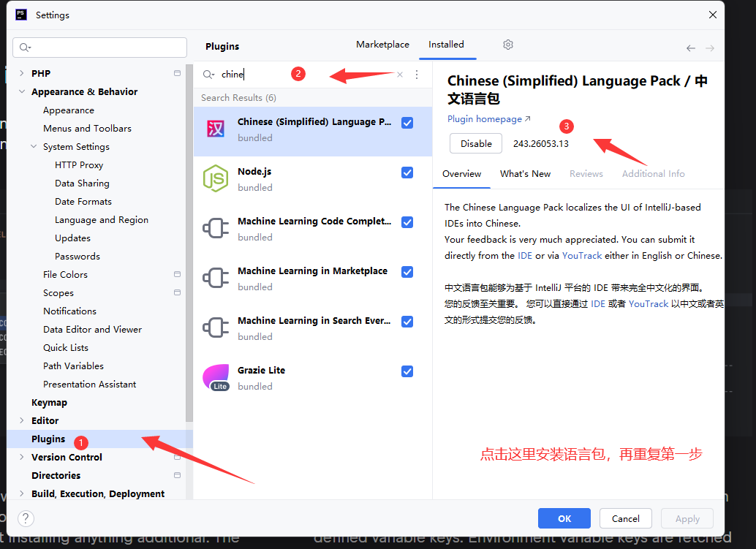Expand the PHP settings node
The height and width of the screenshot is (549, 756).
point(21,73)
